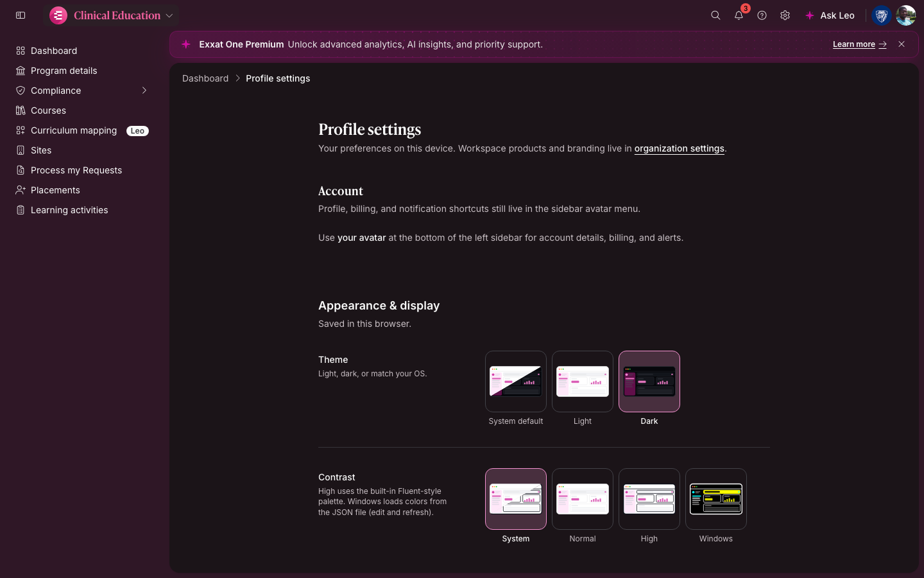
Task: Select the Normal contrast option
Action: 583,499
